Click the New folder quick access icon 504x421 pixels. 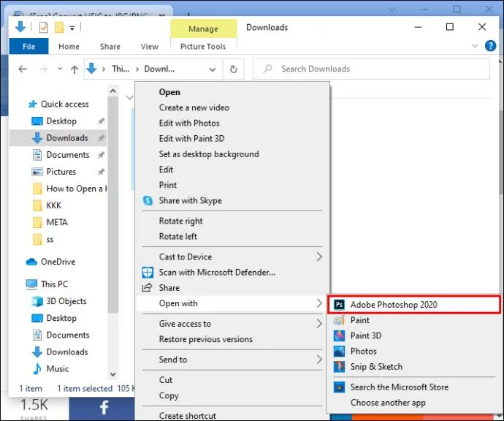tap(59, 27)
